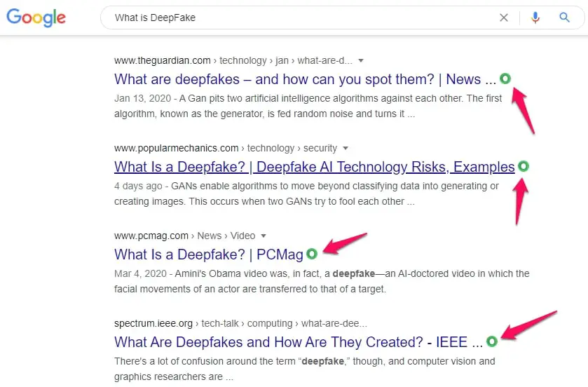Click the www.pcmag.com › News › Video breadcrumb

point(185,236)
